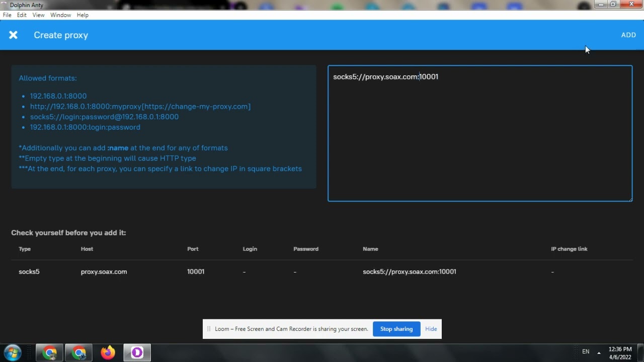Select the Name cell in preview table
Screen dimensions: 644x362
click(410, 271)
